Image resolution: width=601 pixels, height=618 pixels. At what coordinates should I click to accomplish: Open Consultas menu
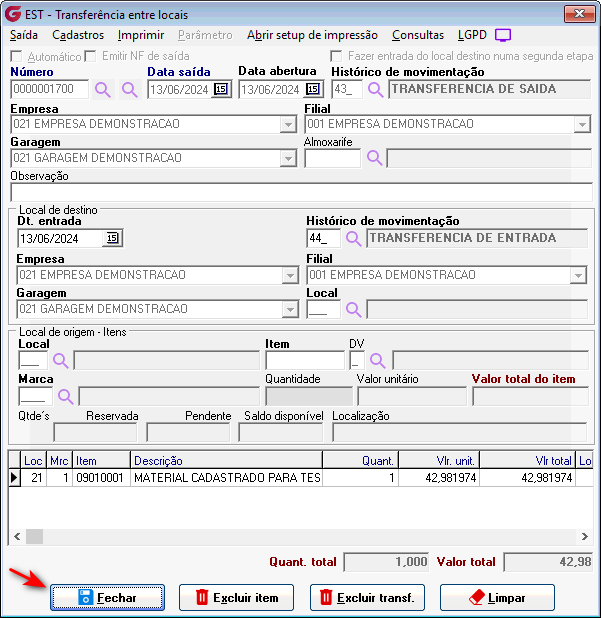418,35
